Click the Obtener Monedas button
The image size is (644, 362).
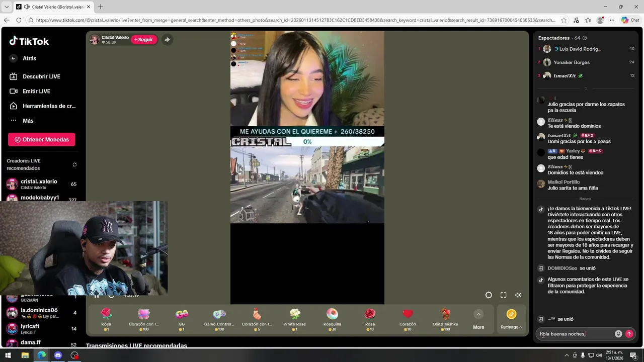(x=41, y=139)
